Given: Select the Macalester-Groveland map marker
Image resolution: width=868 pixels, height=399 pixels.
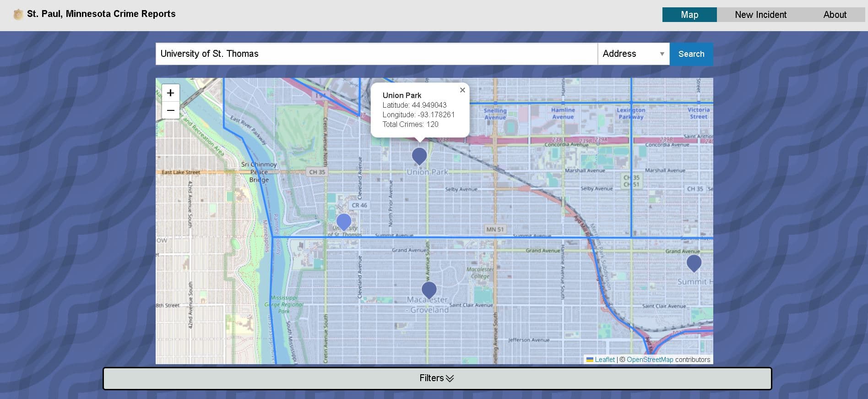Looking at the screenshot, I should coord(429,290).
